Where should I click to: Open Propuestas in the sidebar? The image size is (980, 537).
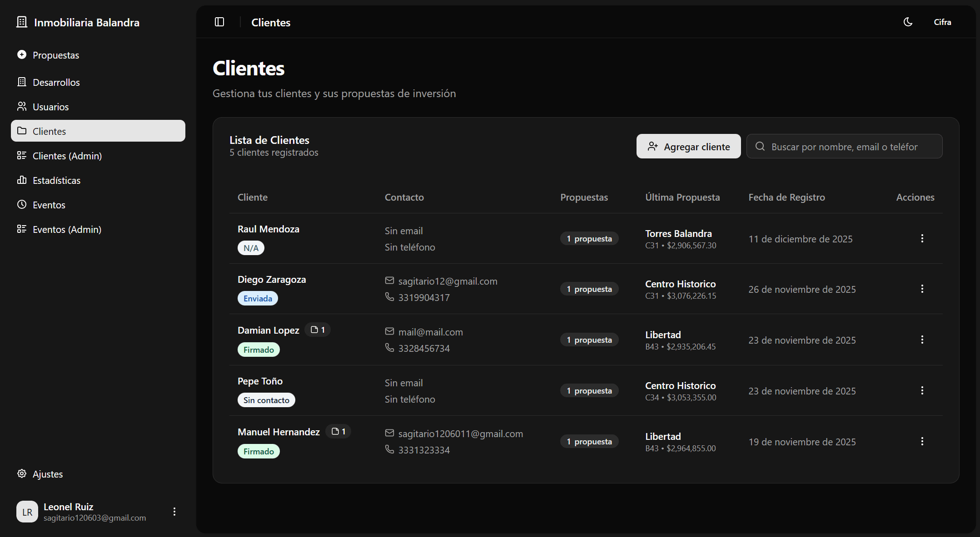click(x=56, y=55)
